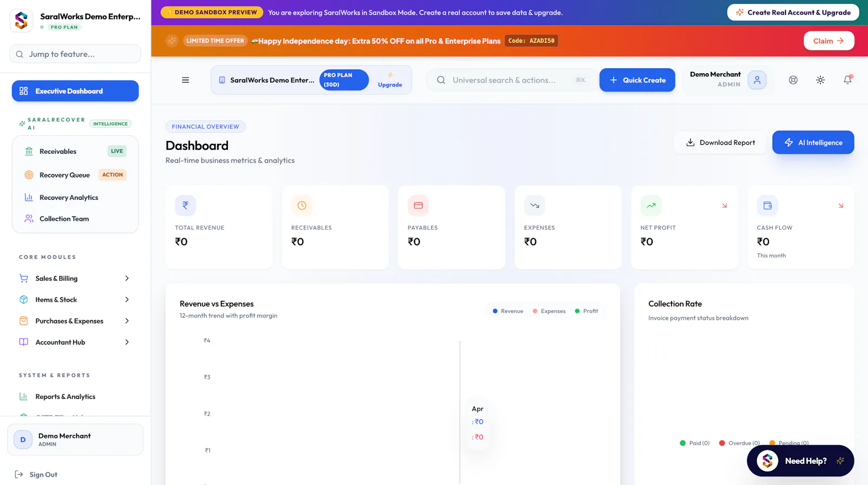
Task: Expand the Items & Stock chevron
Action: (x=127, y=299)
